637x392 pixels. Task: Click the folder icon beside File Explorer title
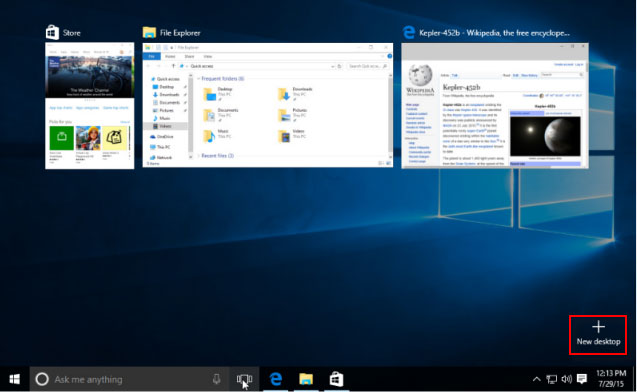click(x=149, y=32)
